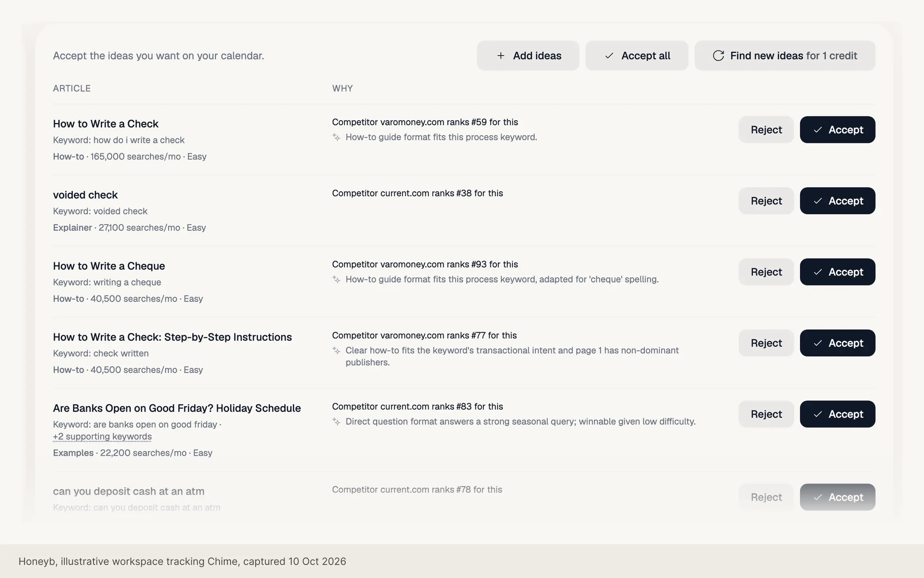Click 'Competitor current.com ranks #38 for this'
924x578 pixels.
pos(417,193)
